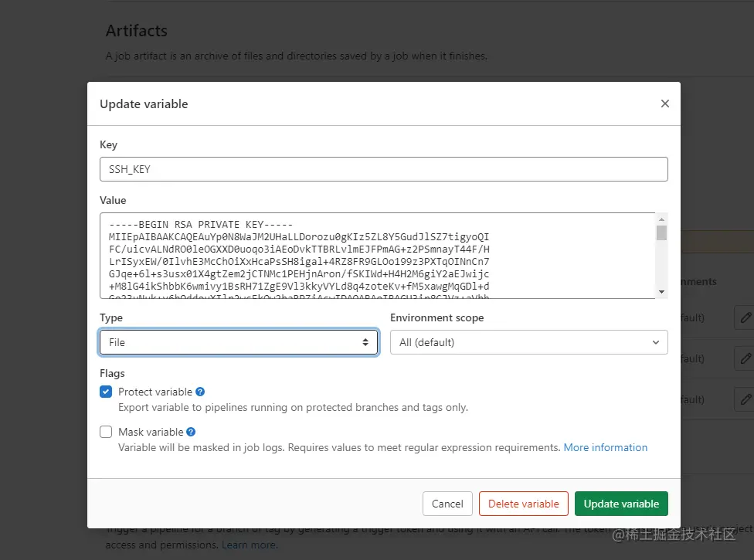Open the More information link
Screen dimensions: 754x560
pyautogui.click(x=606, y=447)
